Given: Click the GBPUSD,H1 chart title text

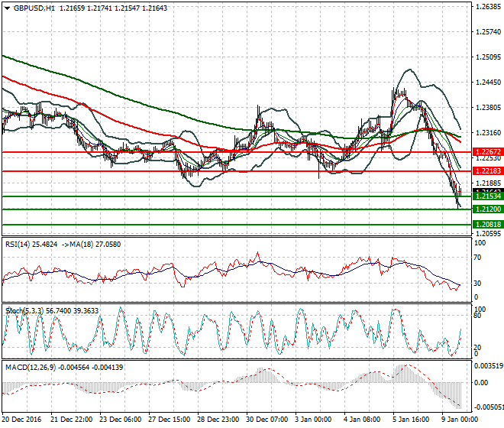Looking at the screenshot, I should pos(34,7).
